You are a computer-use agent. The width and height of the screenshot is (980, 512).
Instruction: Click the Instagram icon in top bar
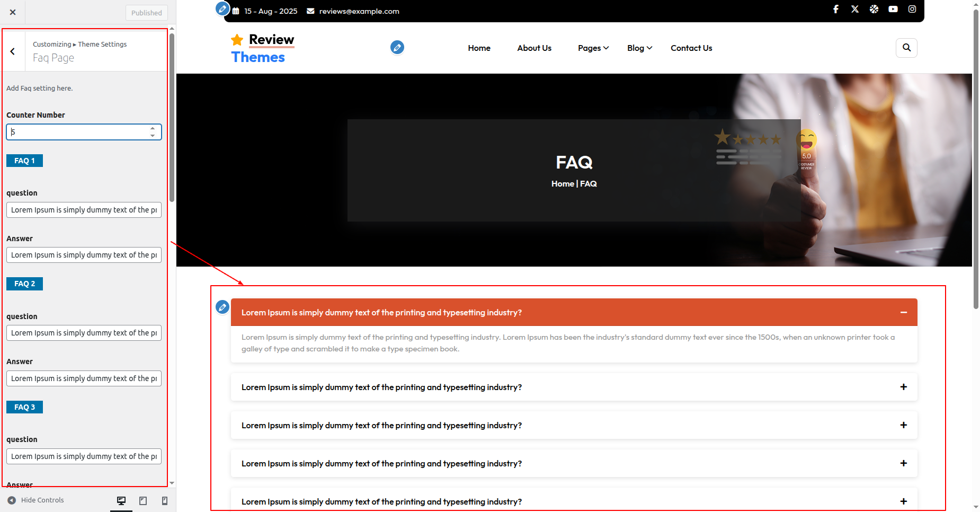tap(912, 9)
